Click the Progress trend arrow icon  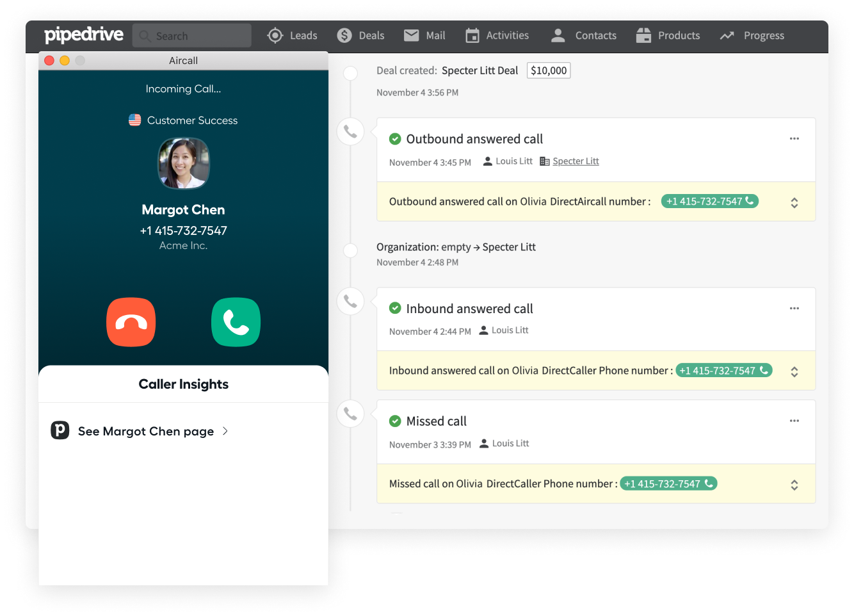[x=727, y=36]
